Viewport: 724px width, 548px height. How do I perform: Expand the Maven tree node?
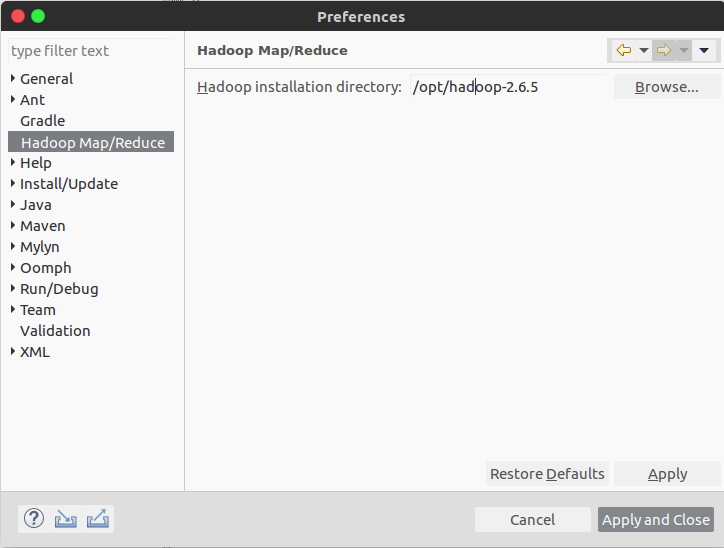pyautogui.click(x=13, y=225)
